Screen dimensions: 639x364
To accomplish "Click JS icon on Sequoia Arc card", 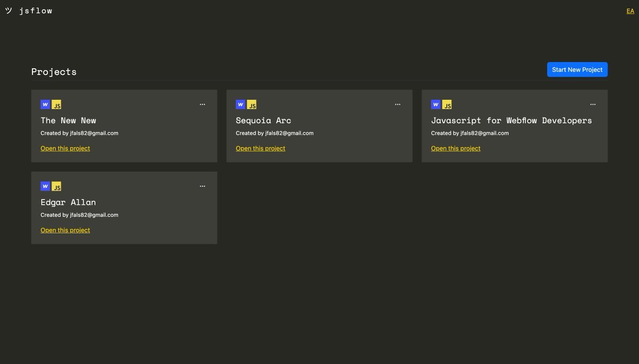I will 252,105.
